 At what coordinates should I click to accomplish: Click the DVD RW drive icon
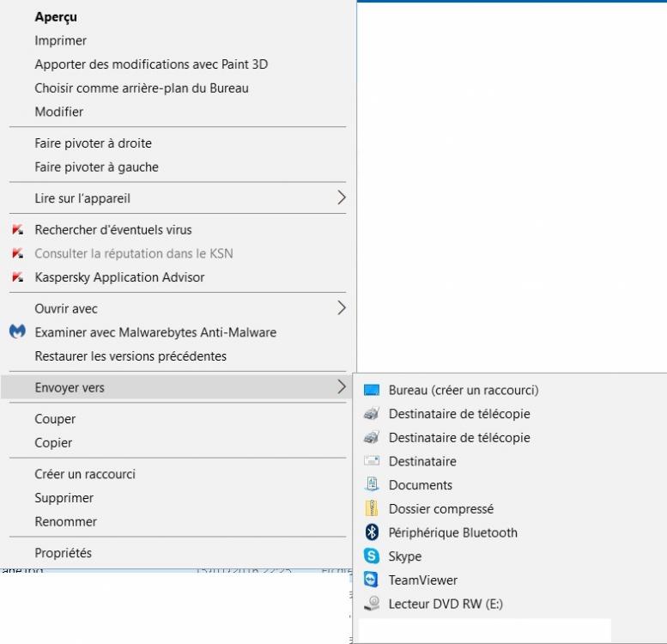click(372, 604)
